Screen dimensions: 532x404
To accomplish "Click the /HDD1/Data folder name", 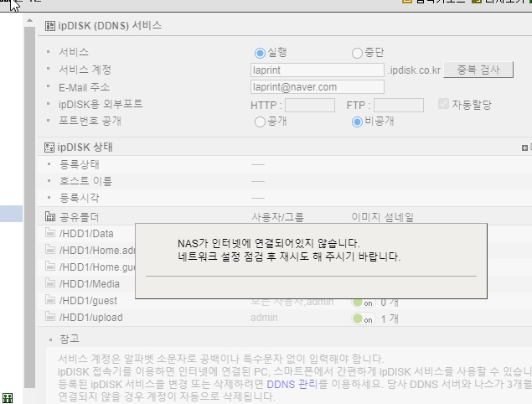I will click(86, 234).
